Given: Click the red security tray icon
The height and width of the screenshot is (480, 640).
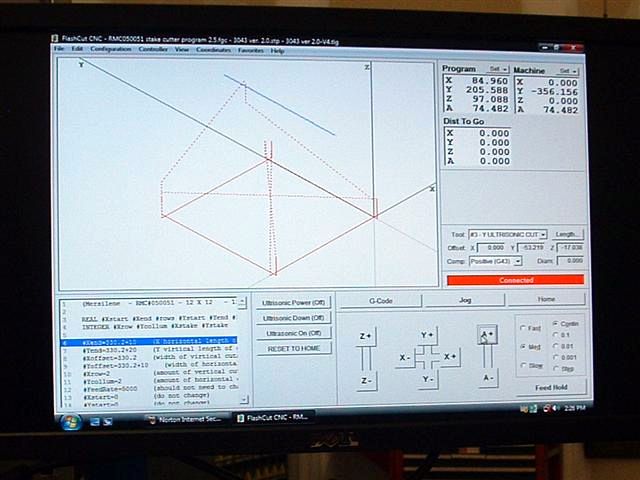Looking at the screenshot, I should coord(547,408).
